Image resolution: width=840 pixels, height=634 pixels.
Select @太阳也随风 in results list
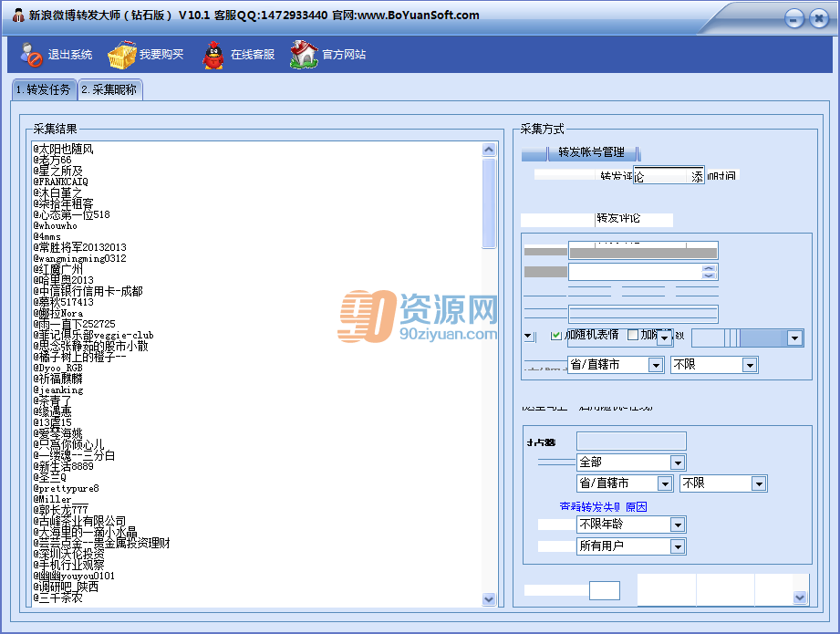pos(63,149)
